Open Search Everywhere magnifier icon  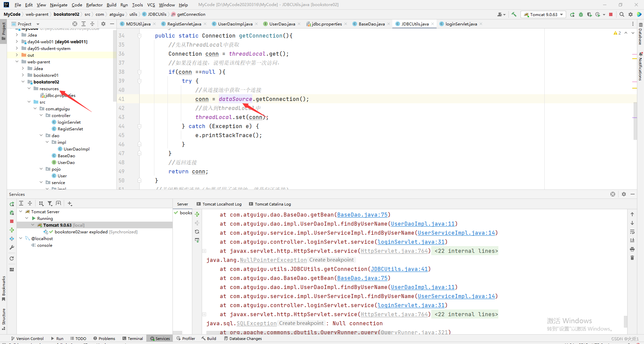pyautogui.click(x=622, y=14)
